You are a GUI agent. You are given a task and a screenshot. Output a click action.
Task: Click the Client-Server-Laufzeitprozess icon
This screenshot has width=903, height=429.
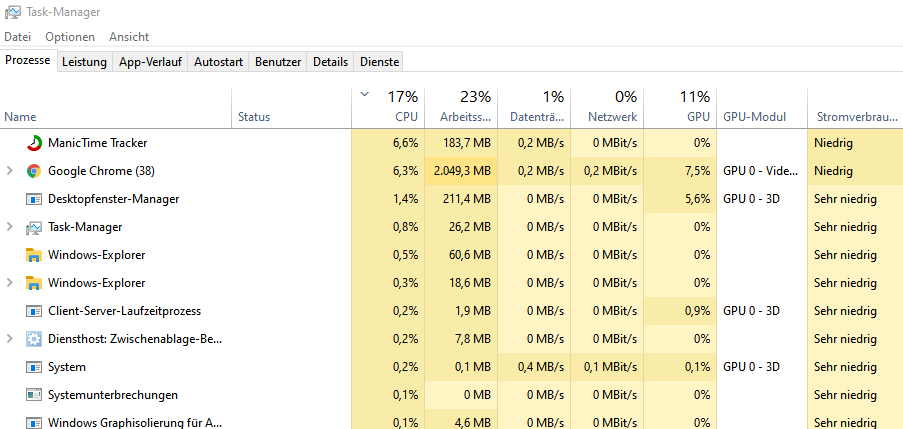pyautogui.click(x=34, y=312)
